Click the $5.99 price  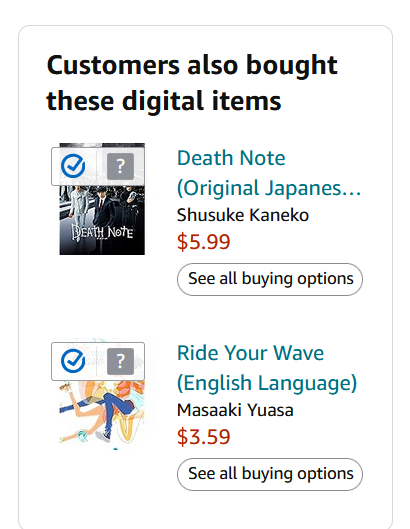[x=203, y=242]
